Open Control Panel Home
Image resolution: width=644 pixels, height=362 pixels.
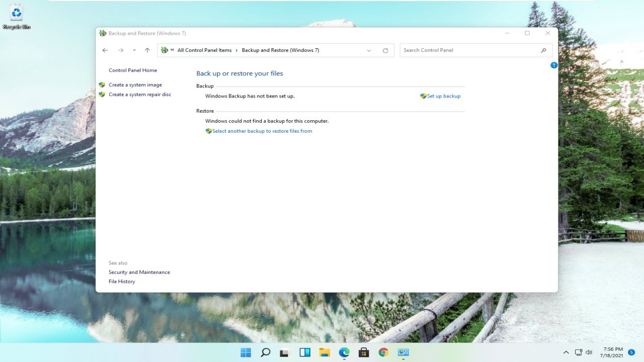133,70
